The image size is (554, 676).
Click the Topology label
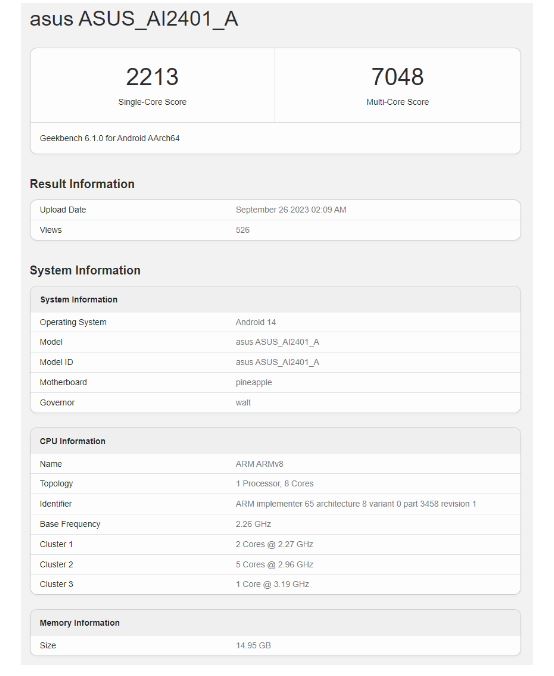tap(56, 484)
